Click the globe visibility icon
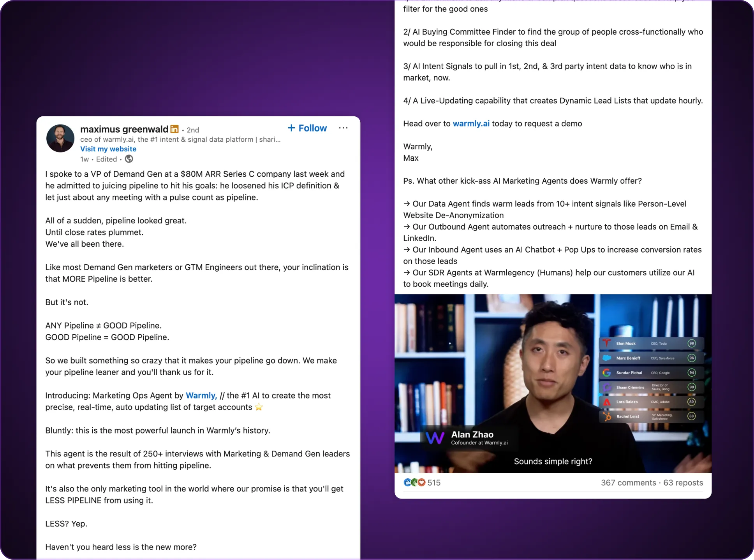754x560 pixels. tap(129, 159)
